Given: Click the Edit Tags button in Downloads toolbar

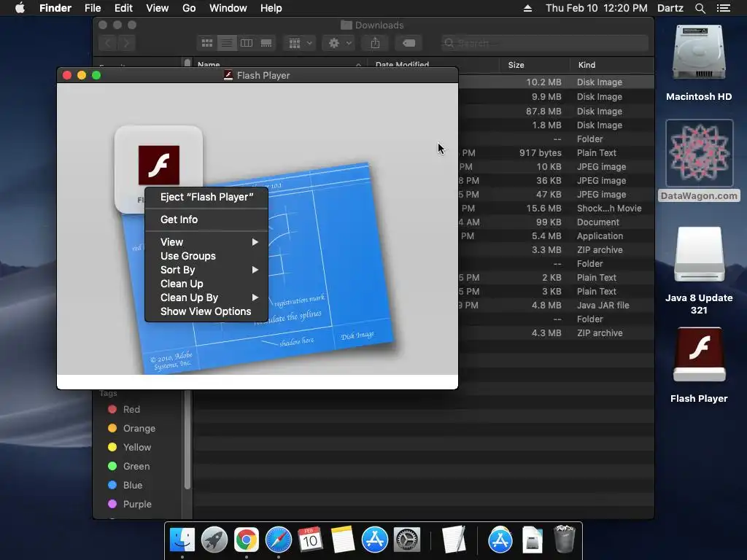Looking at the screenshot, I should click(409, 43).
